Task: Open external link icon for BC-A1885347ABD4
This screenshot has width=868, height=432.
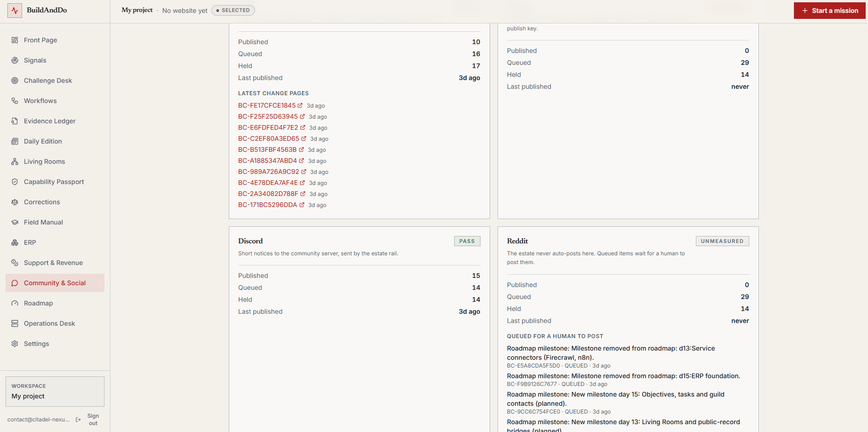Action: 301,161
